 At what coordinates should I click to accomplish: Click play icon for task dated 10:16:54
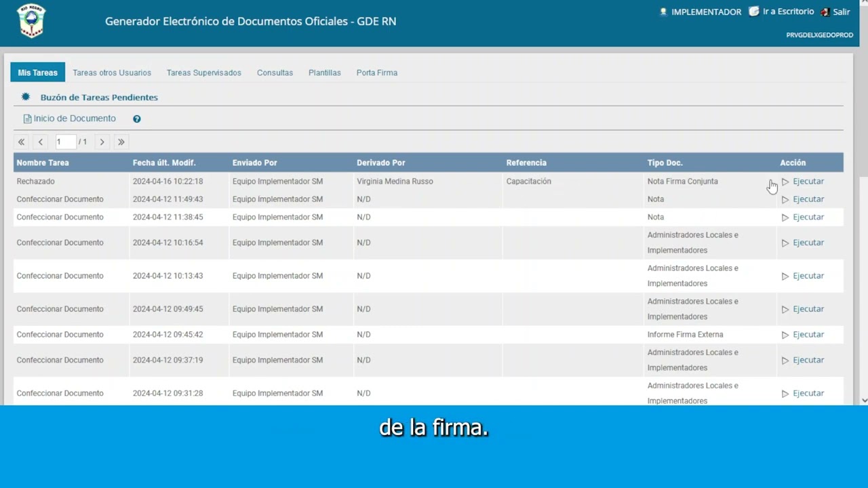coord(785,243)
